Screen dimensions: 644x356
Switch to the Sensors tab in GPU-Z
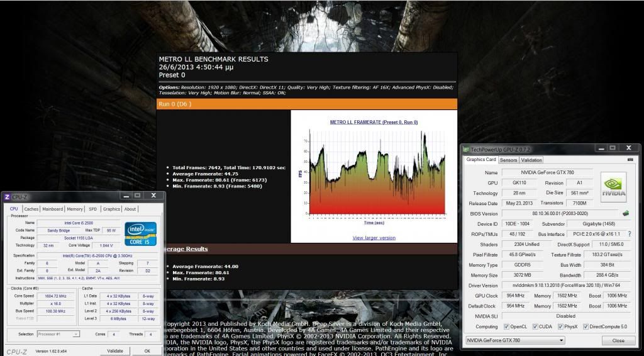[508, 160]
